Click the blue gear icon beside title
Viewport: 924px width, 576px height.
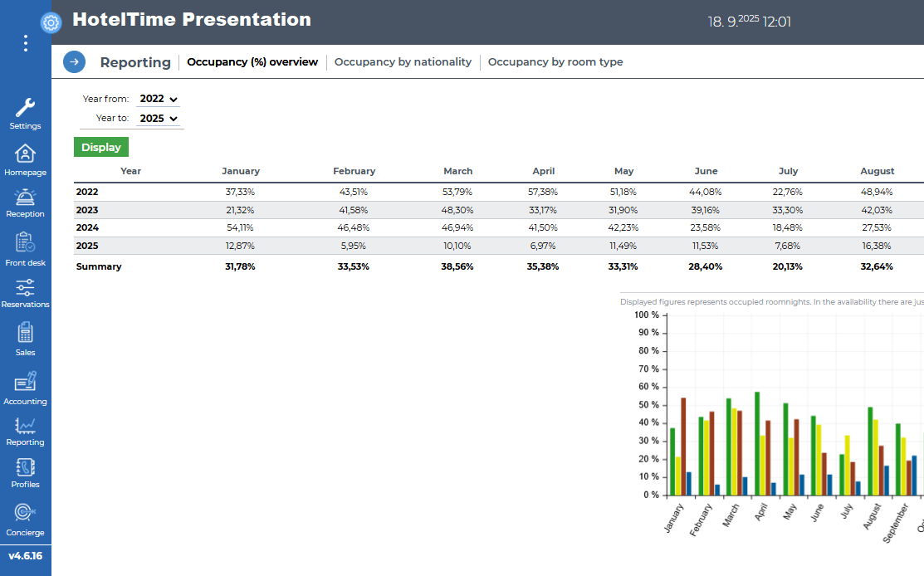[51, 22]
